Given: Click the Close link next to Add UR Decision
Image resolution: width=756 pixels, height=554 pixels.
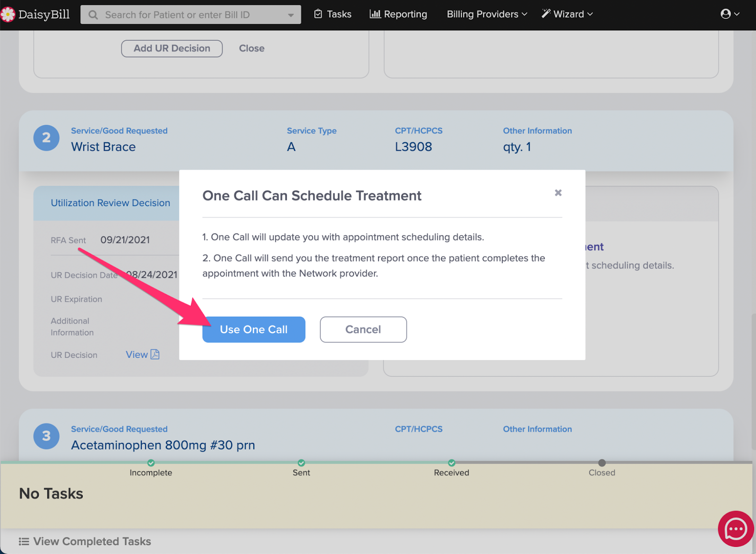Looking at the screenshot, I should click(251, 48).
